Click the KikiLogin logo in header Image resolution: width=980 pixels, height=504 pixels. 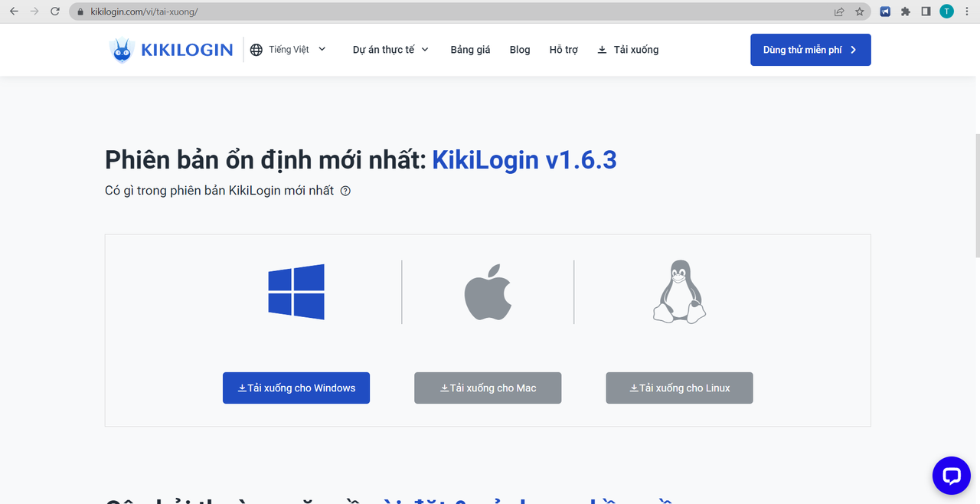(x=171, y=50)
